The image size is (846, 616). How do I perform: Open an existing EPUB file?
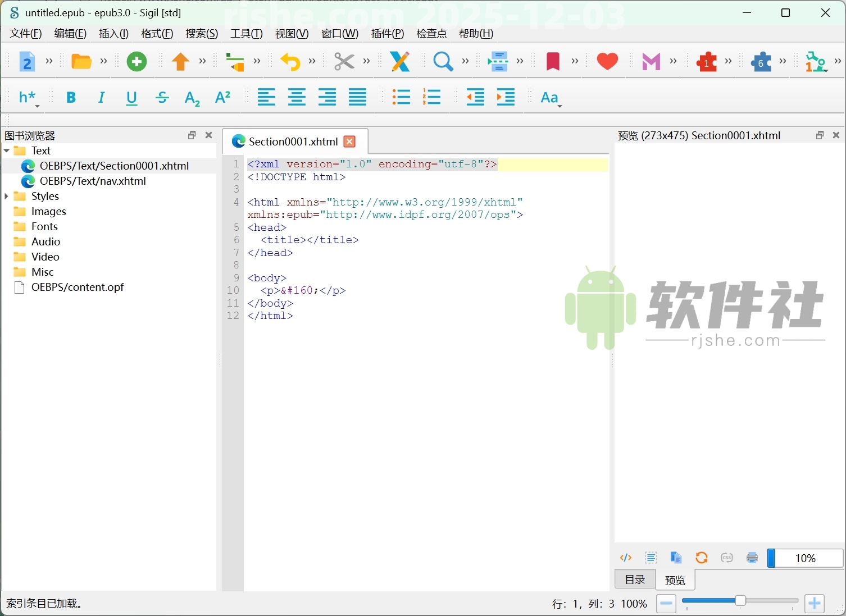81,62
